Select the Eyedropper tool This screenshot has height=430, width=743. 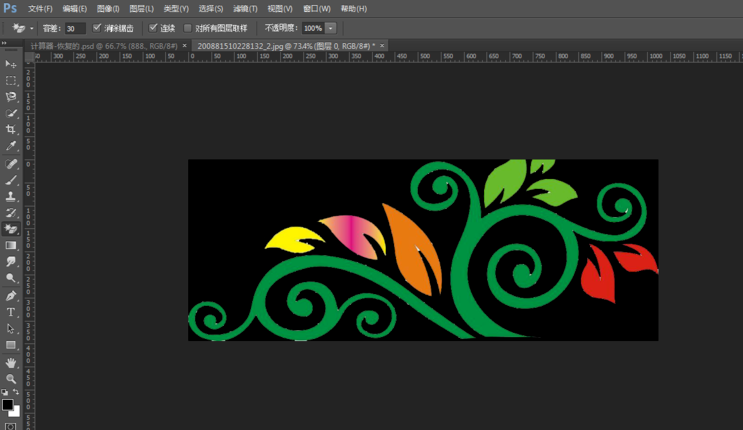pyautogui.click(x=10, y=146)
